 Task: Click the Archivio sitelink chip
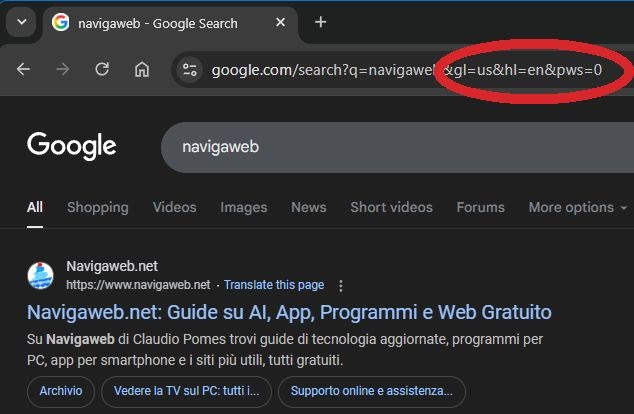[61, 390]
